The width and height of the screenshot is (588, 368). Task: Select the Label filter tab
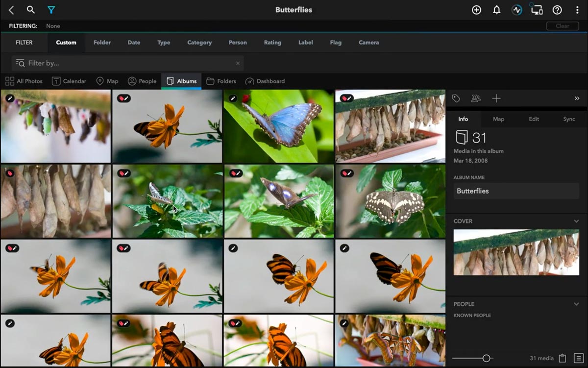[306, 43]
